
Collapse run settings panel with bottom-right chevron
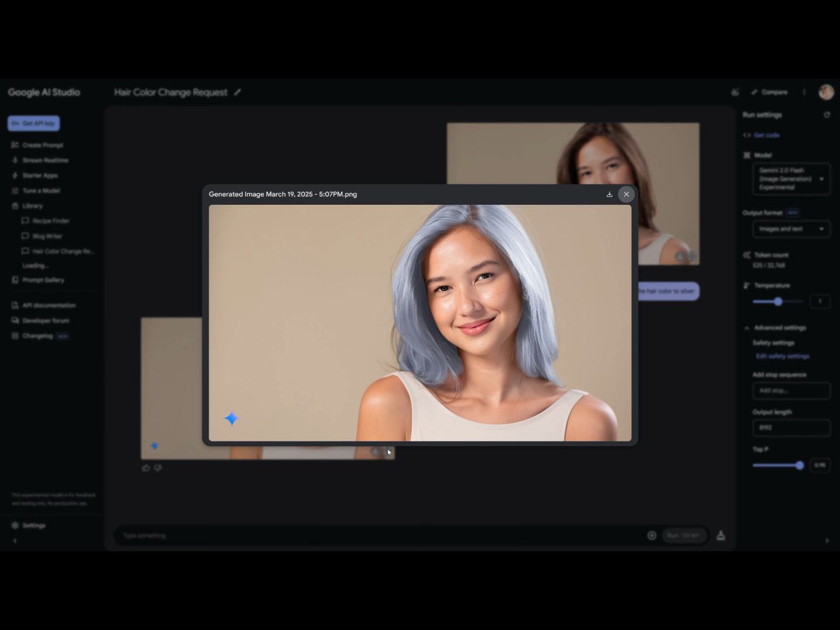point(827,541)
